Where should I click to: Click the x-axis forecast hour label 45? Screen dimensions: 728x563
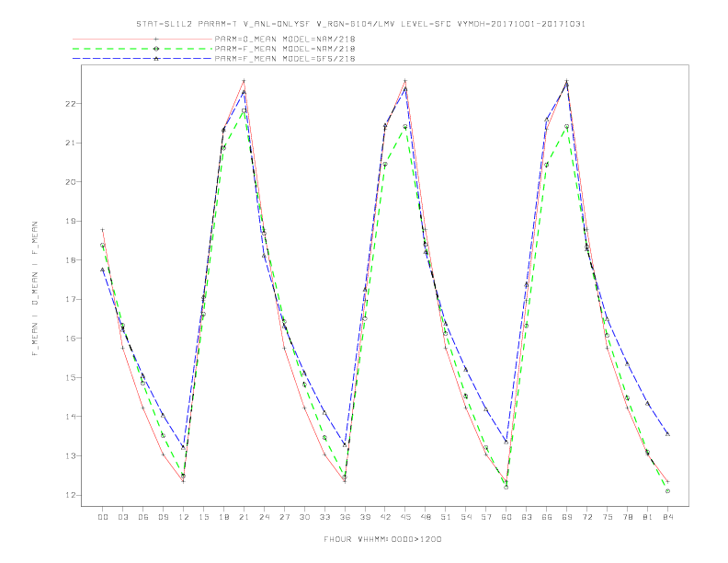405,517
